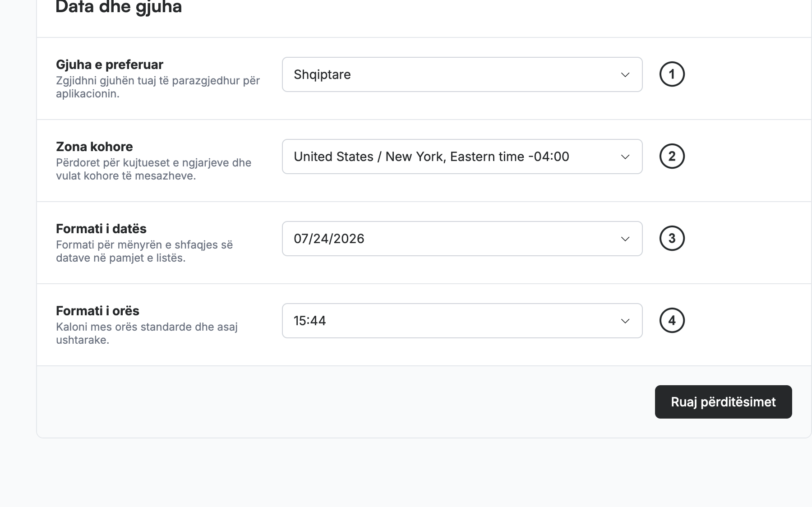Click the circled number 2 badge
The image size is (812, 507).
click(672, 156)
